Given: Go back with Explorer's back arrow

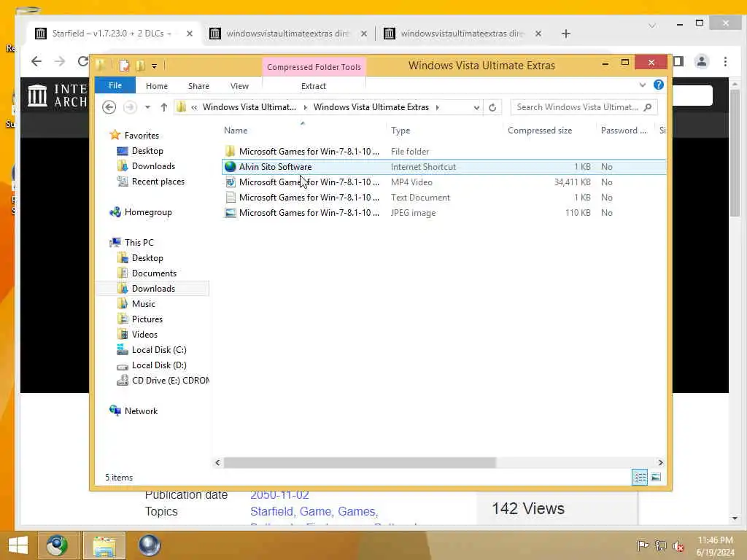Looking at the screenshot, I should coord(109,107).
